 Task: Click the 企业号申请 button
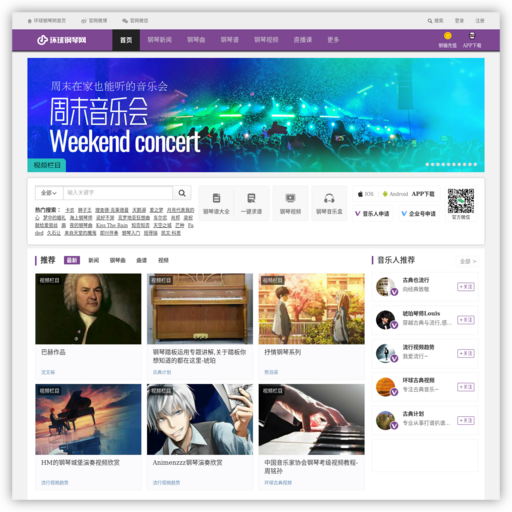(x=419, y=214)
